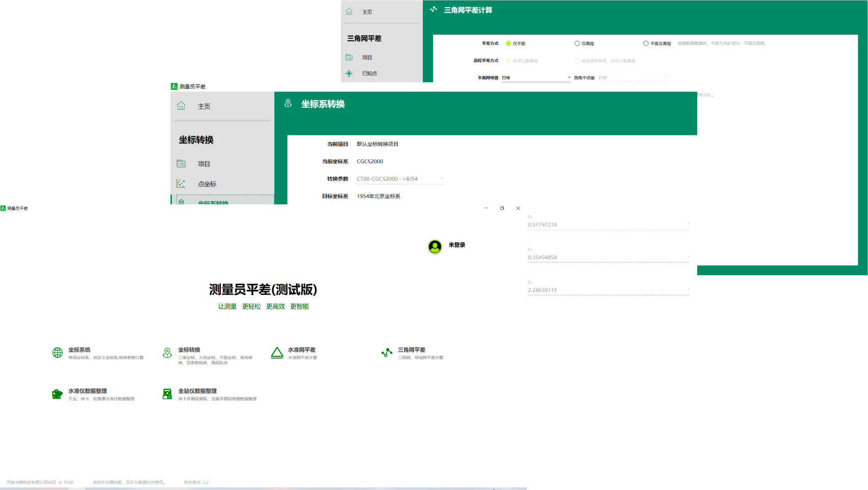Screen dimensions: 868x490
Task: Click the 三角网平差 section heading in the sidebar
Action: click(x=364, y=38)
